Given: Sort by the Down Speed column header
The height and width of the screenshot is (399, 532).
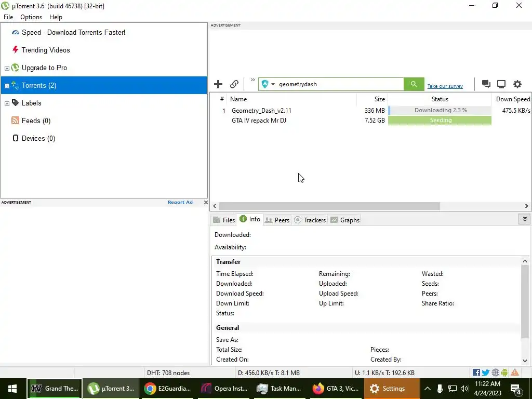Looking at the screenshot, I should (x=512, y=99).
